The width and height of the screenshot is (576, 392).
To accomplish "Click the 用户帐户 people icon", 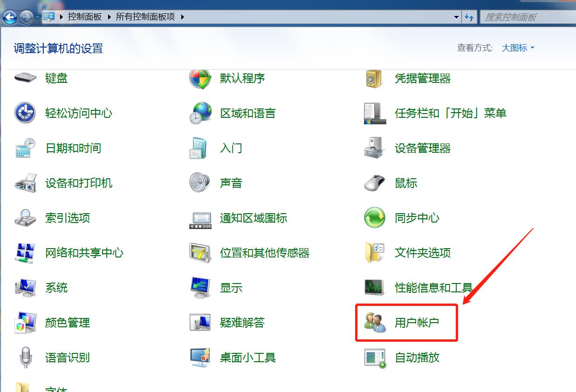I will point(375,323).
